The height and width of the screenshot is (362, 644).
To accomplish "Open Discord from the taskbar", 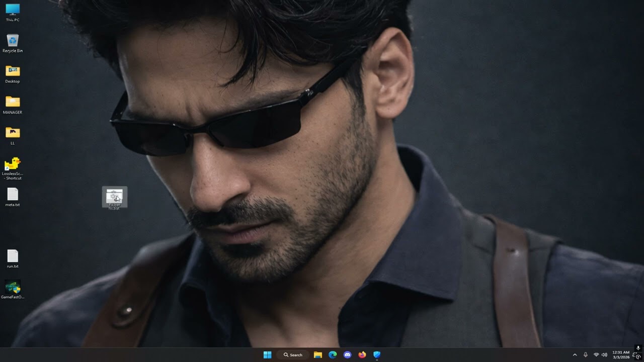I will (x=347, y=355).
